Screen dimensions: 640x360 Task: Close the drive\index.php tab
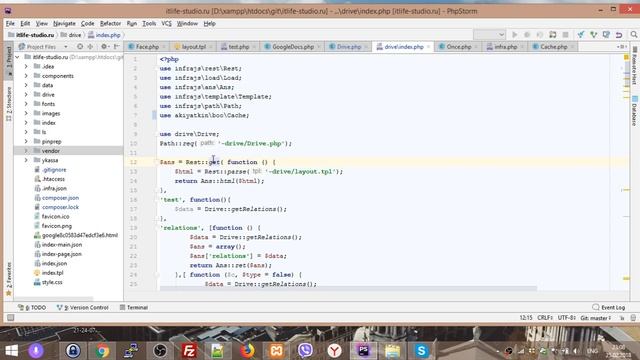pos(428,47)
